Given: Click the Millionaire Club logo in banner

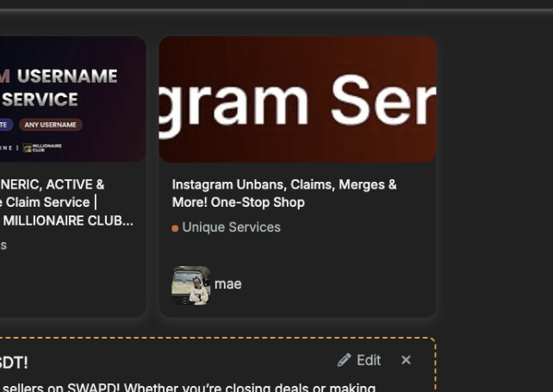Looking at the screenshot, I should (42, 147).
